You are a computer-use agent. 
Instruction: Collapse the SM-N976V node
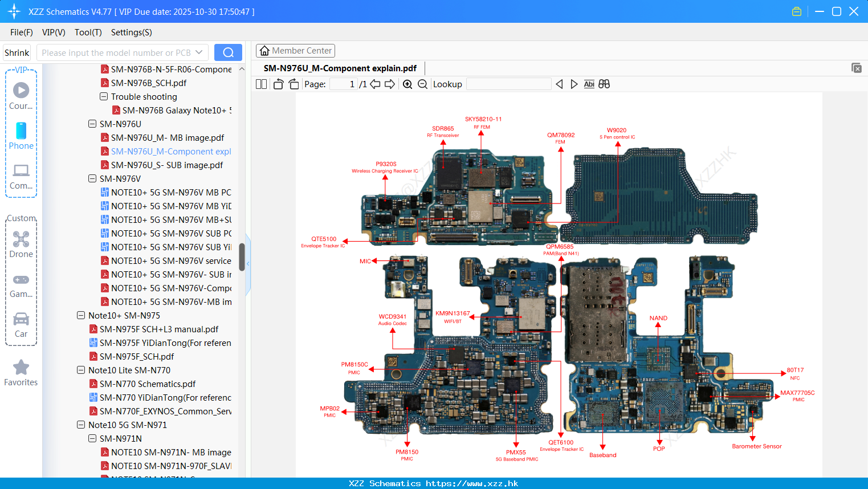point(92,179)
